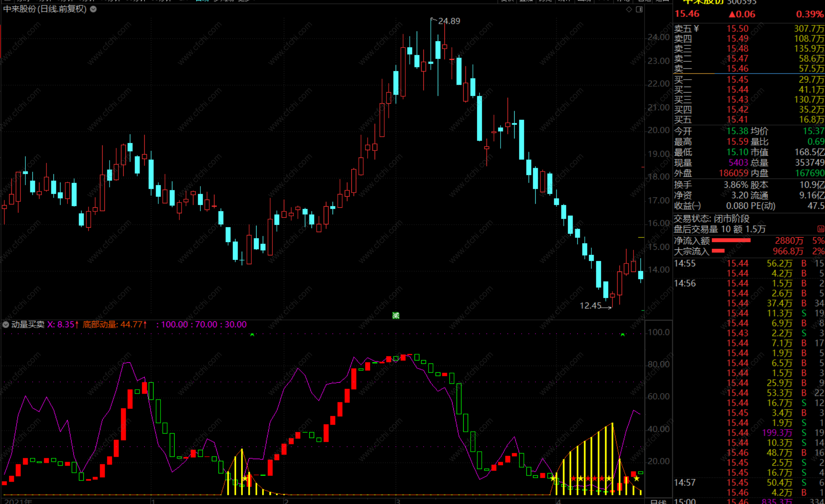Screen dimensions: 825x504
Task: Click the 大宗流入 red bar
Action: coord(718,251)
